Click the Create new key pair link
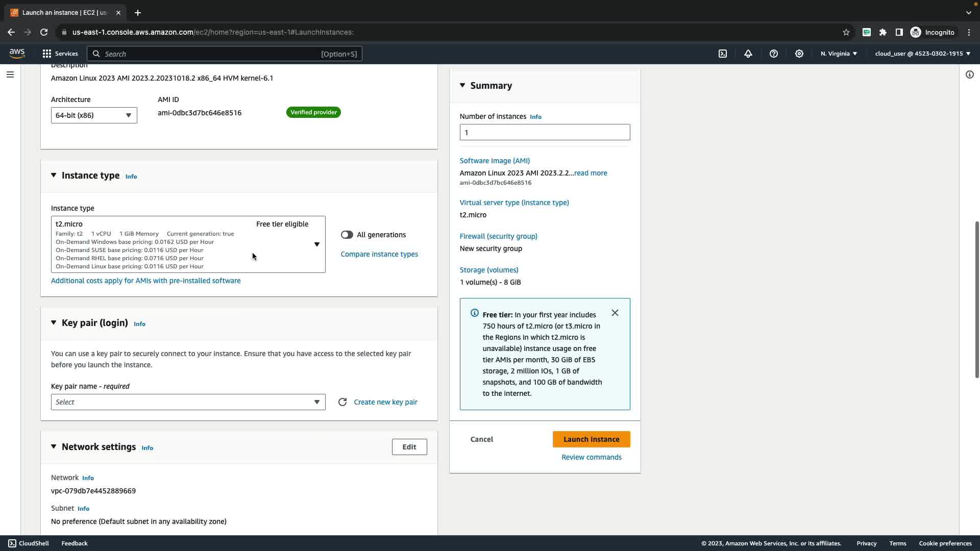 (385, 402)
